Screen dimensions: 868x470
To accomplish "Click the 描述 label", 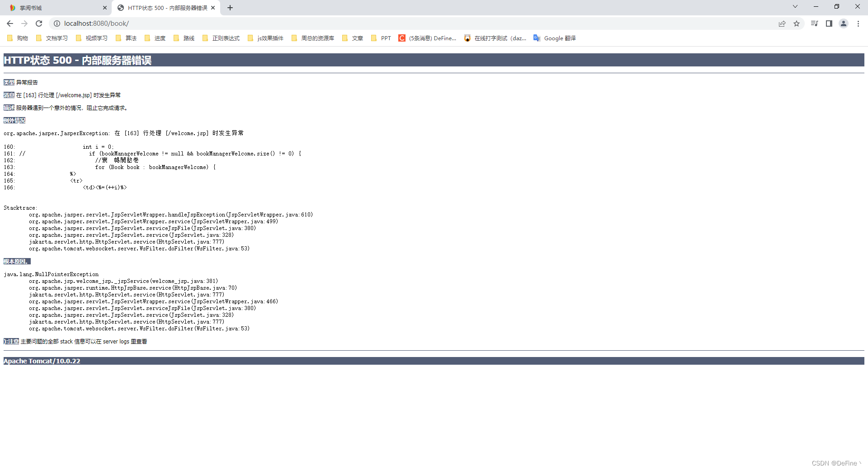I will pos(9,108).
